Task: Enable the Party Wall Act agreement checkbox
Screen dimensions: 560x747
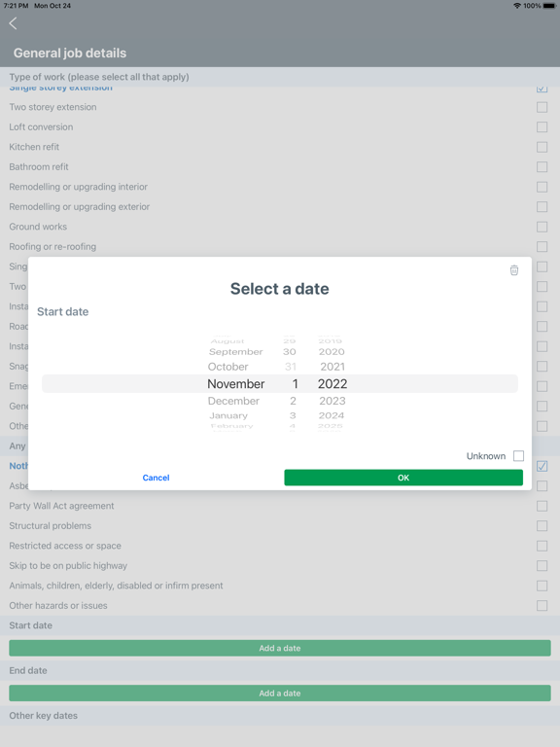Action: pos(542,506)
